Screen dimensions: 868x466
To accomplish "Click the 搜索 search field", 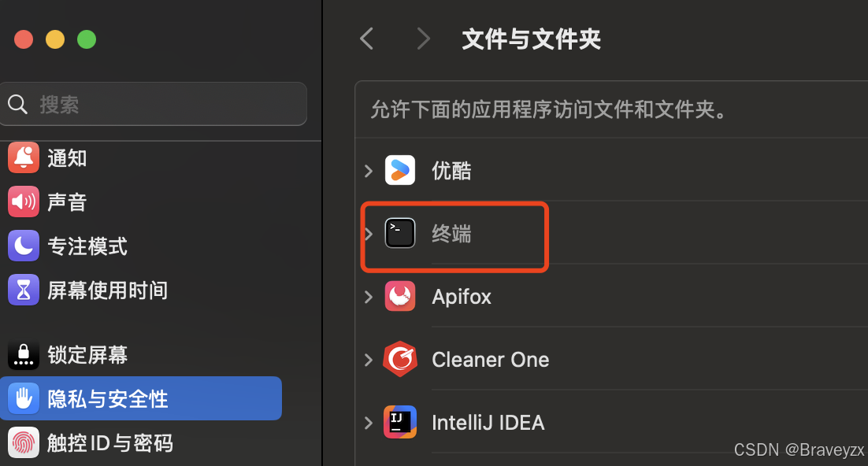I will (154, 104).
